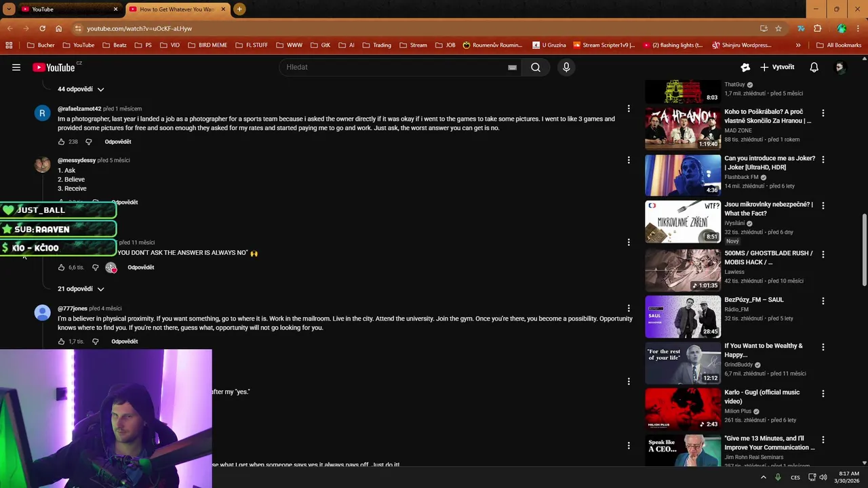
Task: Reply to the @777jones comment
Action: click(x=125, y=342)
